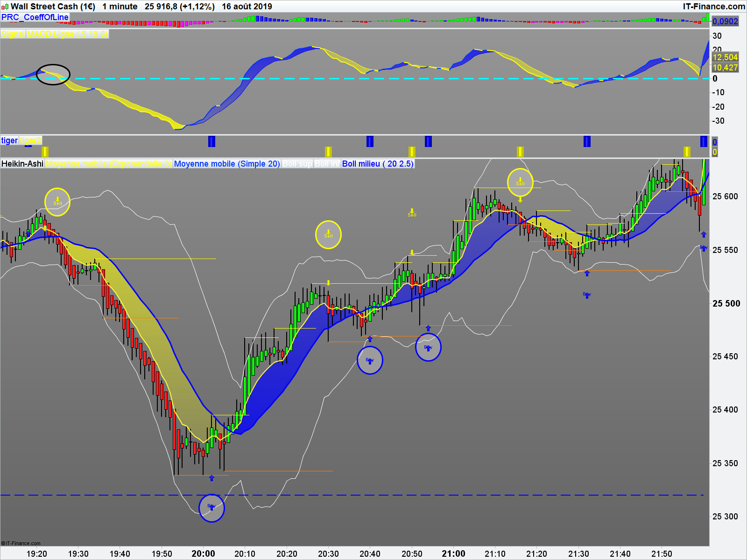Click the blue 0 value of tiger panel
This screenshot has height=560, width=747.
click(715, 142)
